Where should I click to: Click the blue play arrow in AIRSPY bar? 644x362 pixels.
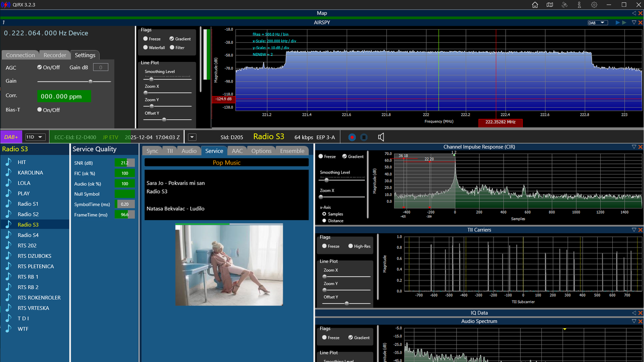[x=617, y=23]
